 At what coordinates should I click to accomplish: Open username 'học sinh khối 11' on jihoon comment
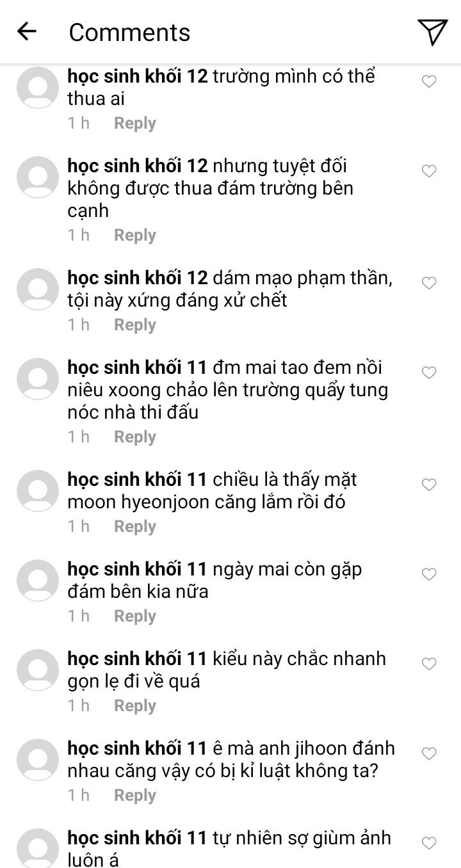coord(138,748)
